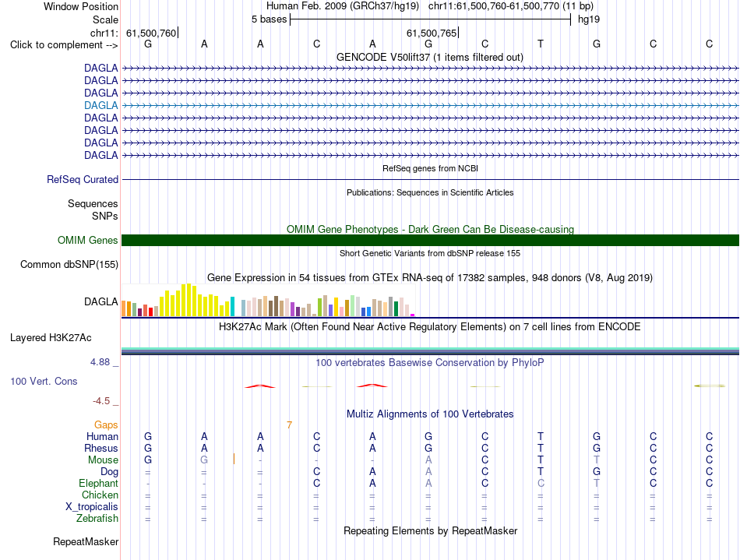
Task: Click the orange gap count '7'
Action: pos(289,425)
